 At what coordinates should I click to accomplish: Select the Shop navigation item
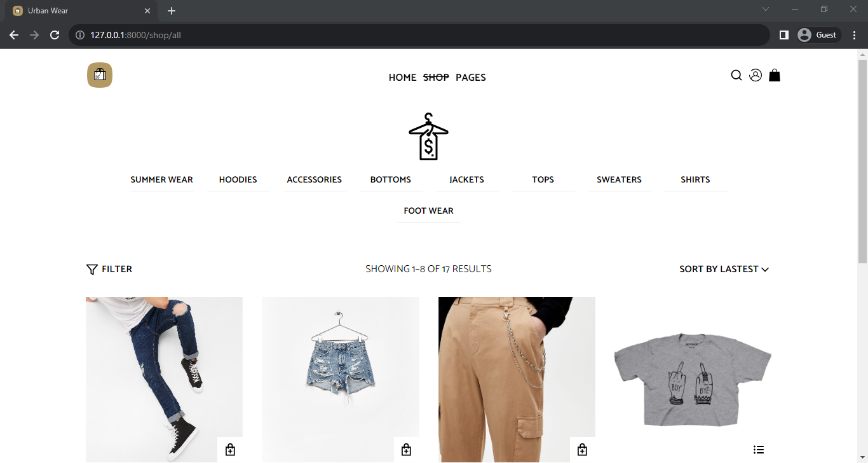pyautogui.click(x=436, y=78)
